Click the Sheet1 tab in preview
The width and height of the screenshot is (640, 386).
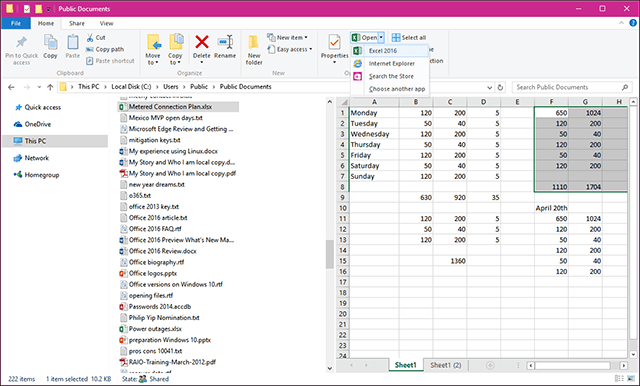(x=405, y=365)
